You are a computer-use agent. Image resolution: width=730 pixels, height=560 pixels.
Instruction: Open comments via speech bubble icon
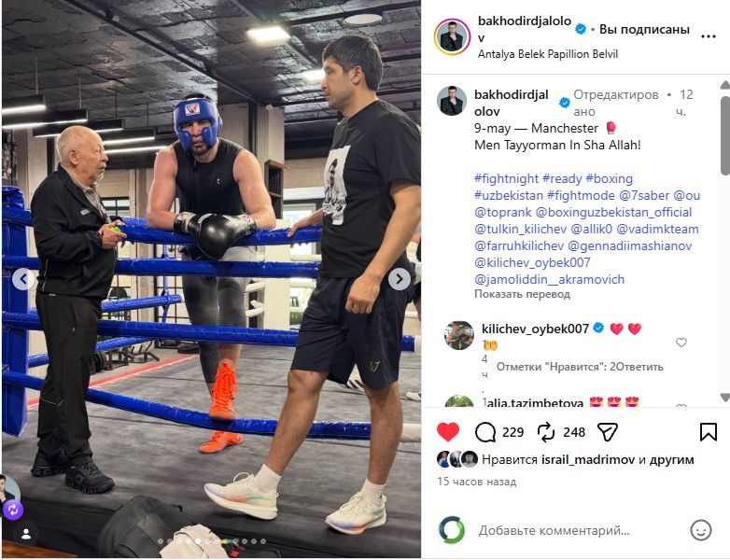[485, 432]
